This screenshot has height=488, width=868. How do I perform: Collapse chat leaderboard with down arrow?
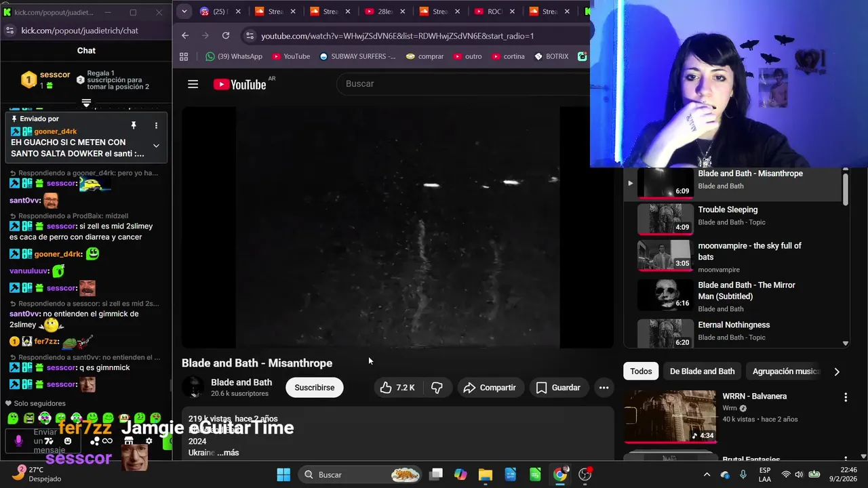coord(86,103)
